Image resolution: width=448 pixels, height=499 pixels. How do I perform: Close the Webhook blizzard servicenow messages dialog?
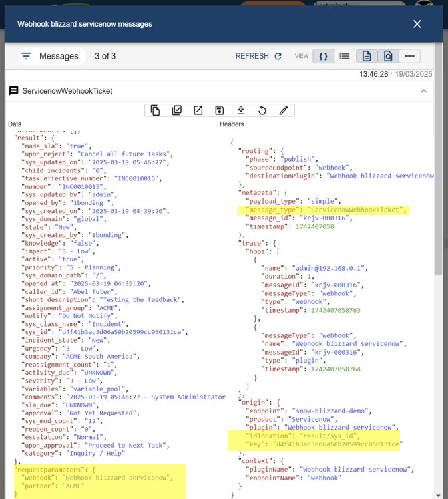[x=417, y=24]
